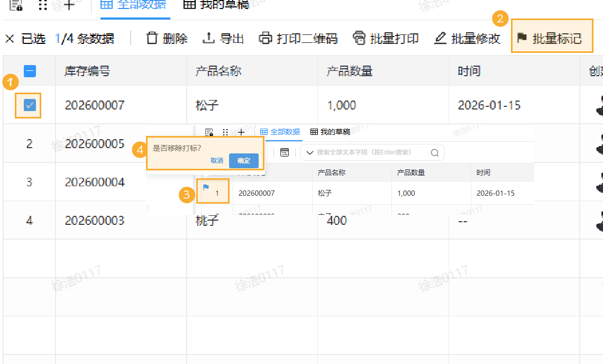Open the 删除 delete icon in toolbar
The height and width of the screenshot is (364, 603).
152,38
